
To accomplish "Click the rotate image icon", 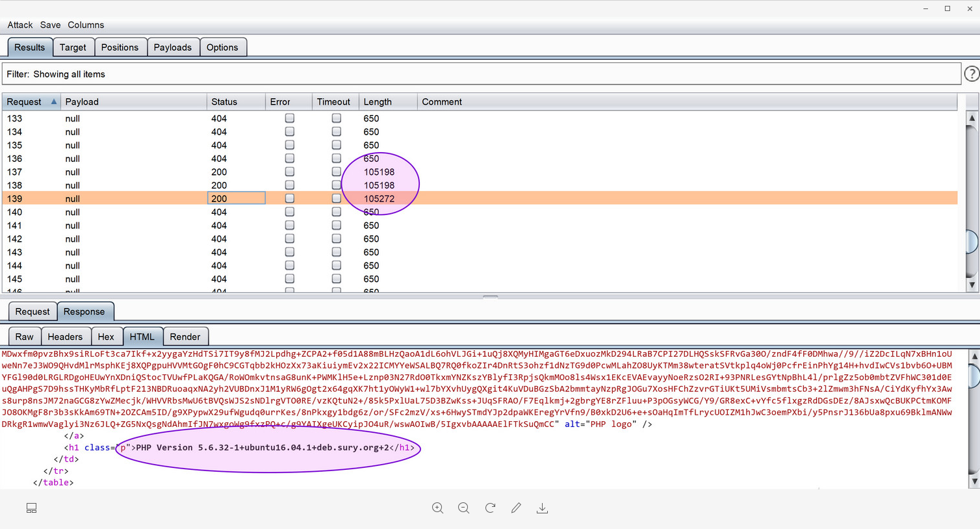I will 490,508.
